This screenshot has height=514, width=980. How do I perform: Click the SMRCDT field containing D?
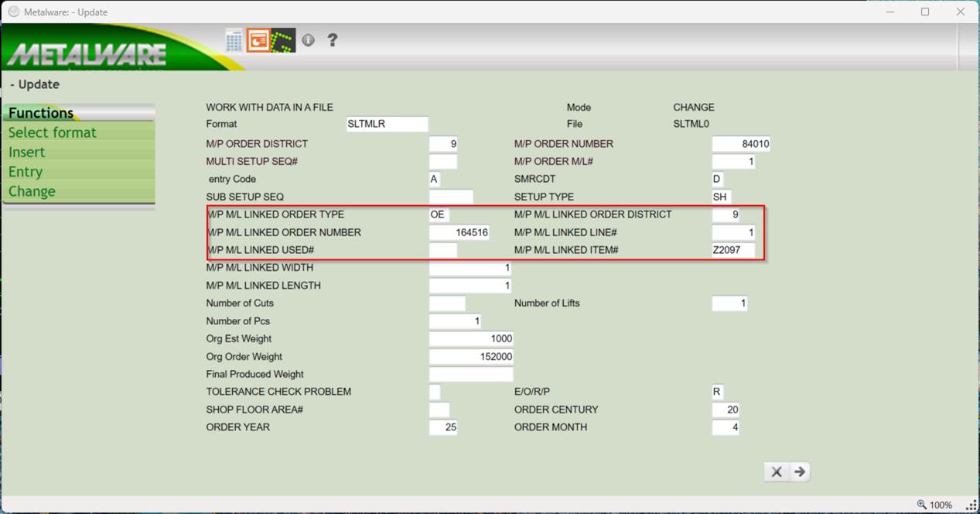(718, 179)
